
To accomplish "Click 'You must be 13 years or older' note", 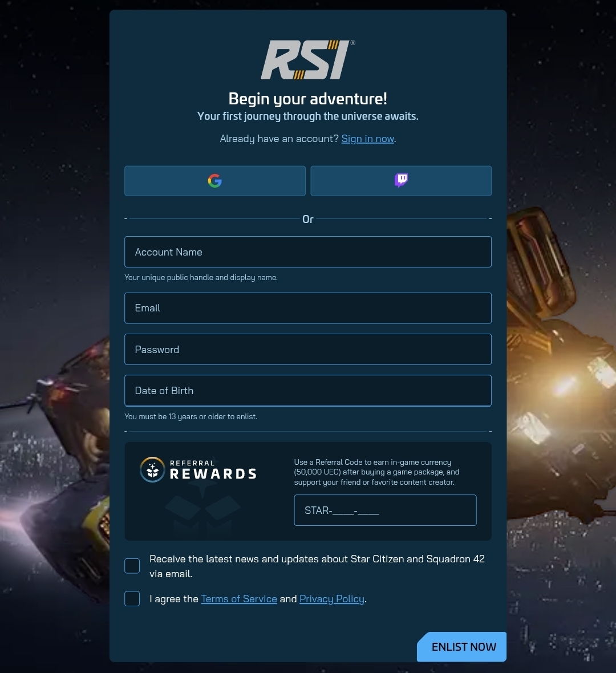I will pyautogui.click(x=191, y=417).
